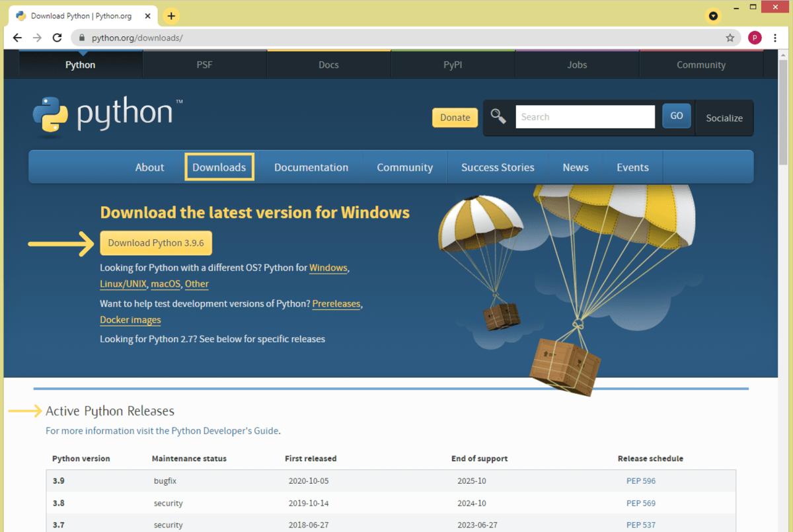The width and height of the screenshot is (793, 532).
Task: Open the profile avatar labeled P
Action: (x=755, y=38)
